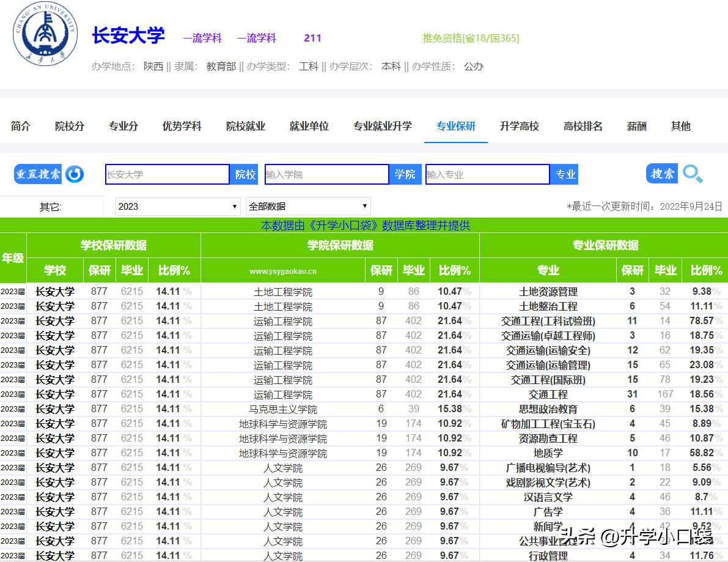Click the 升学小口袋 database credit banner

point(366,225)
